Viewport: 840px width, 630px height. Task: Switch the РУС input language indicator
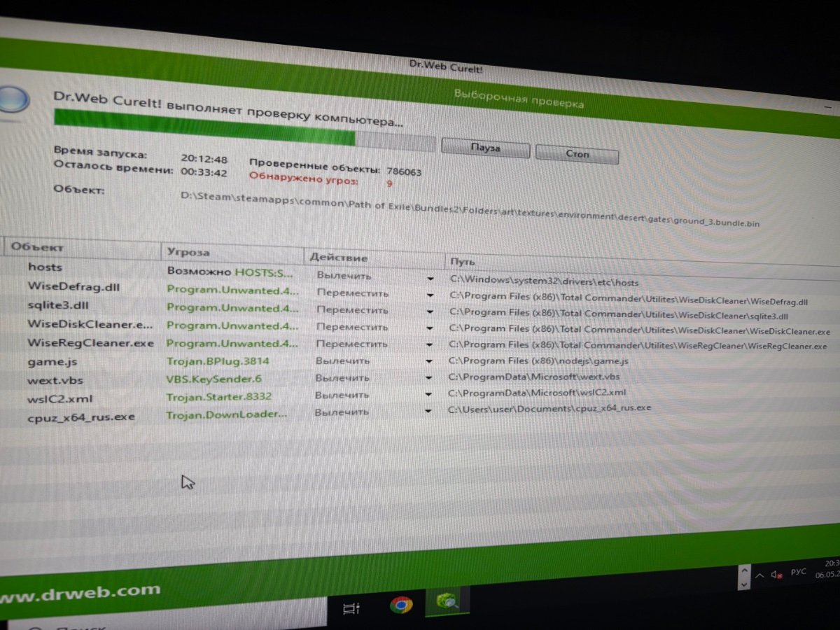point(799,572)
